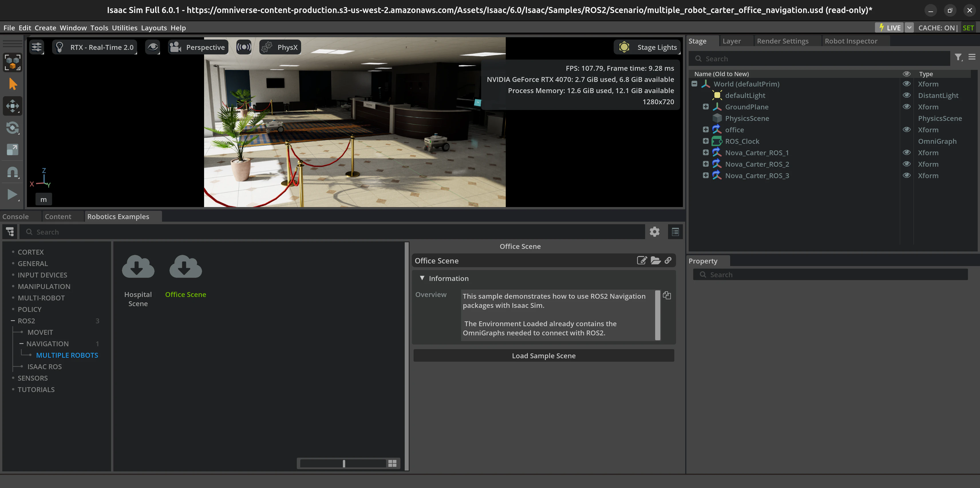
Task: Open the File menu
Action: [x=9, y=28]
